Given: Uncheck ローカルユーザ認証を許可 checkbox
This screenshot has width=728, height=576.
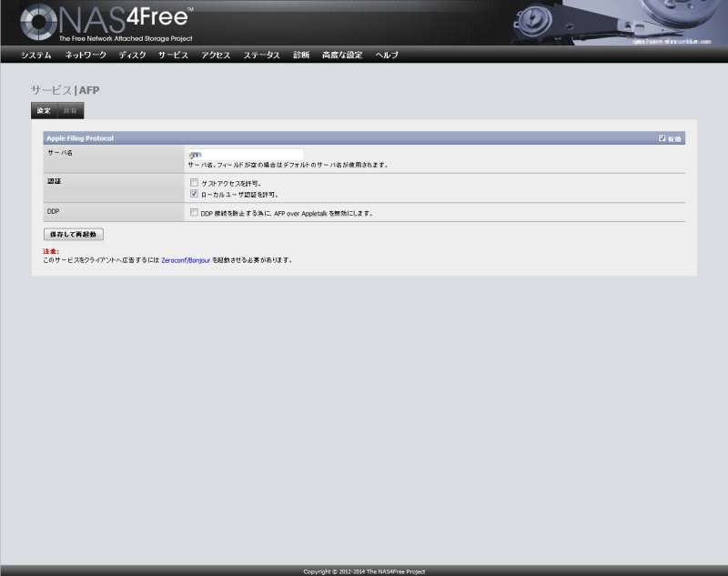Looking at the screenshot, I should 194,194.
